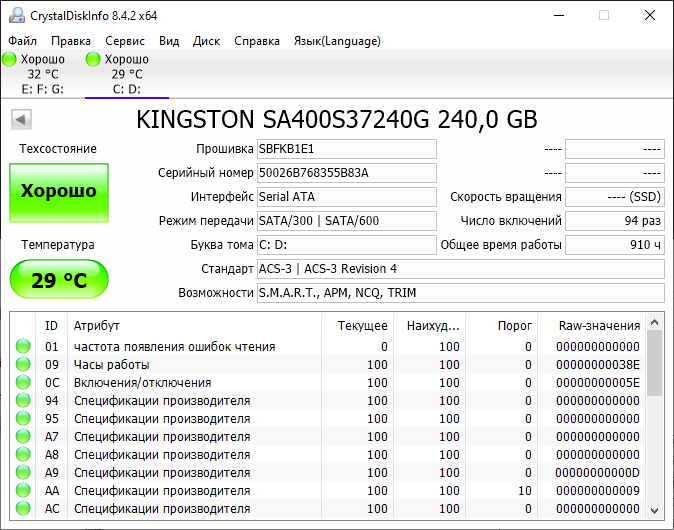This screenshot has width=674, height=530.
Task: Click the Возможности field with S.M.A.R.T., APM
Action: click(461, 293)
